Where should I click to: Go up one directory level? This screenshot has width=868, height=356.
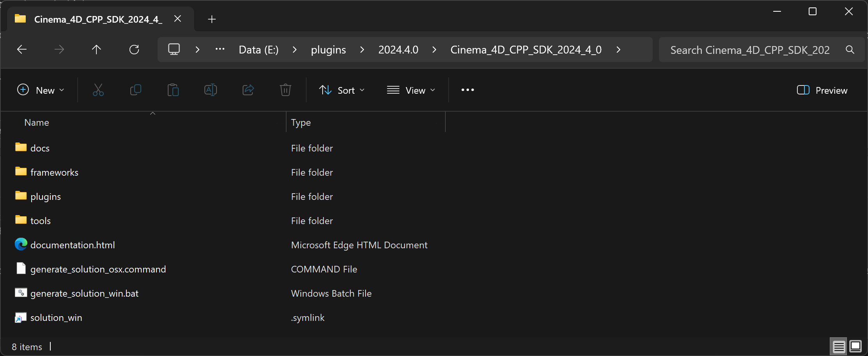[96, 50]
